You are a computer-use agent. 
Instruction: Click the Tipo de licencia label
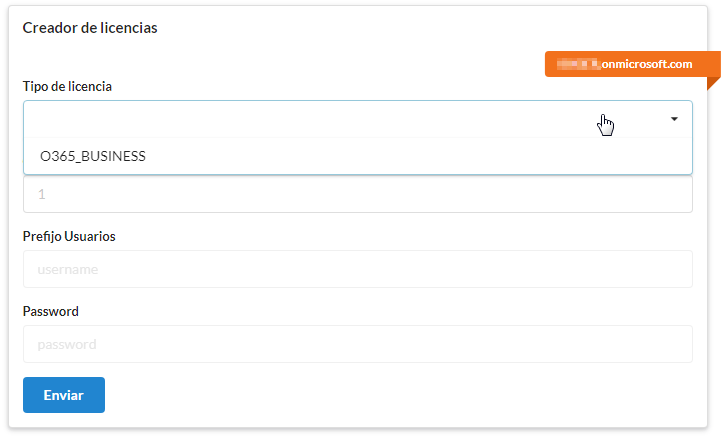click(x=67, y=86)
